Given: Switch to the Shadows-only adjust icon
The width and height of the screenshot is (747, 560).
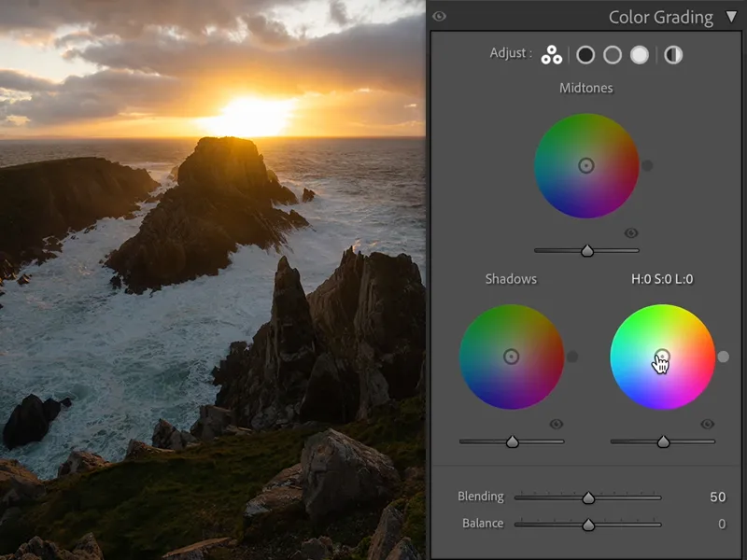Looking at the screenshot, I should tap(585, 55).
